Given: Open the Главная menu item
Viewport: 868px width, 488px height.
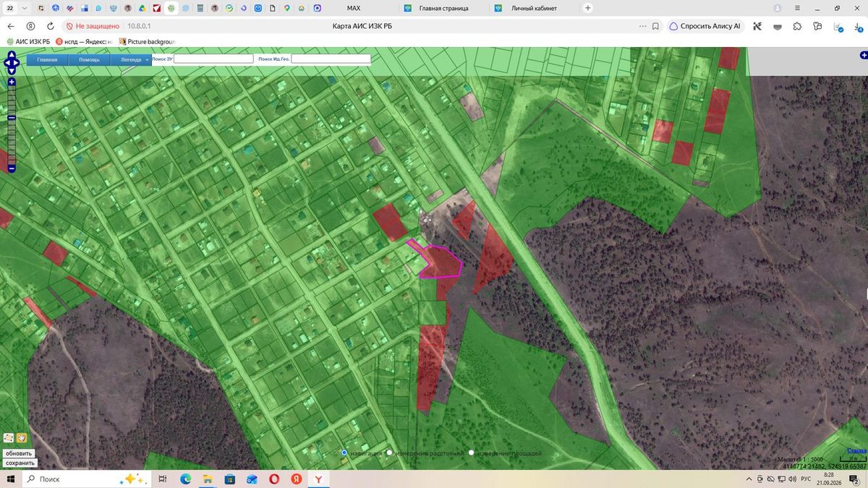Looking at the screenshot, I should point(47,59).
